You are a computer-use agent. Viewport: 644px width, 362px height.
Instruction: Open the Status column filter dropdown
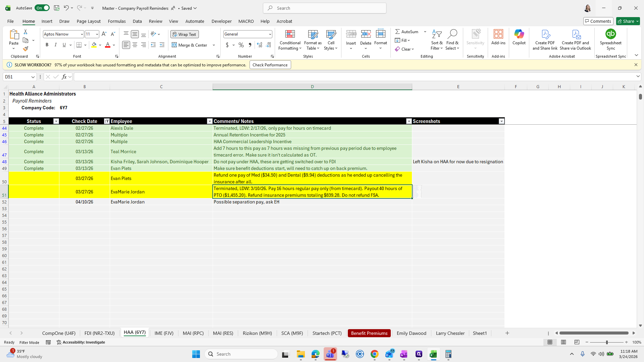tap(56, 121)
